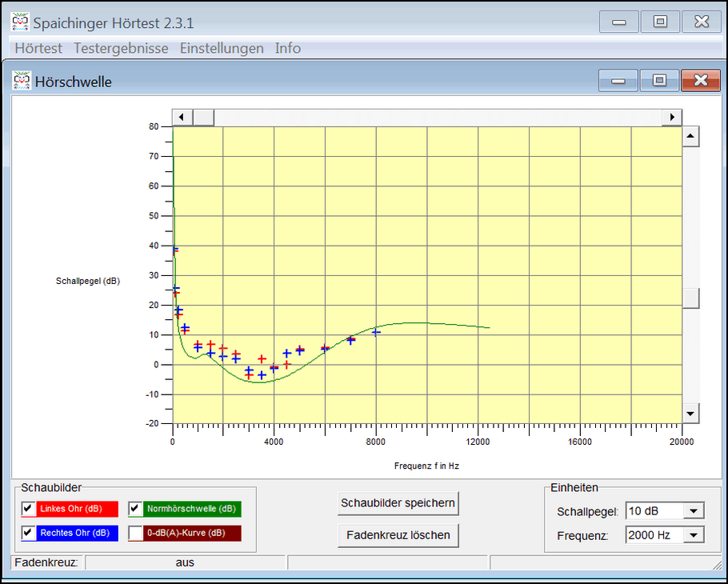Toggle the Rechtes Ohr (dB) checkbox
Screen dimensions: 728x584
click(28, 533)
